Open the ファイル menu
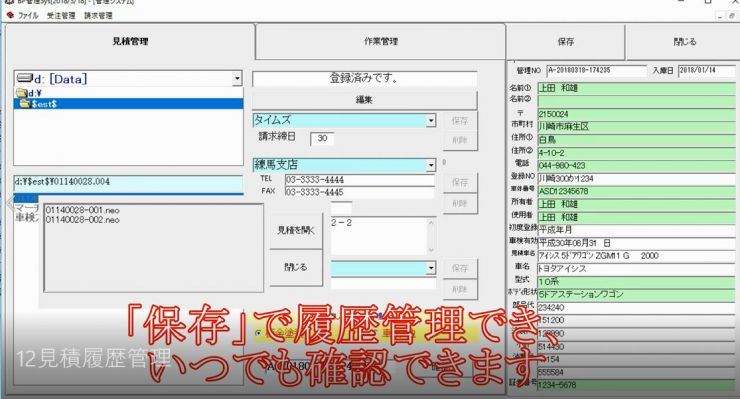 28,16
